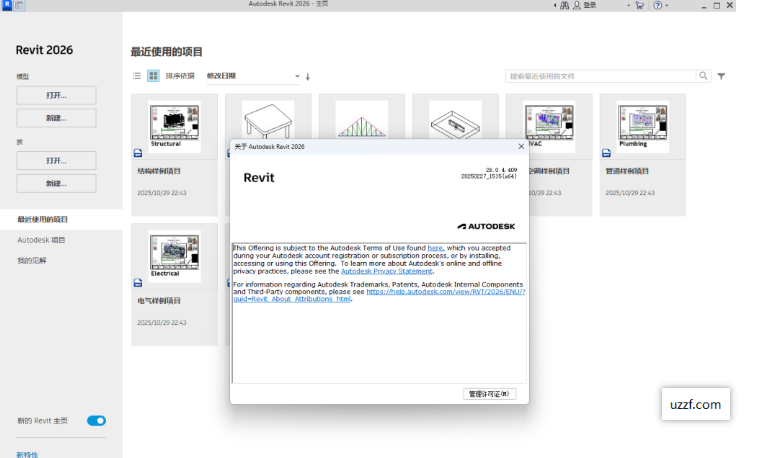The width and height of the screenshot is (764, 458).
Task: Open the 修改日期 sort-by dropdown
Action: pyautogui.click(x=253, y=76)
